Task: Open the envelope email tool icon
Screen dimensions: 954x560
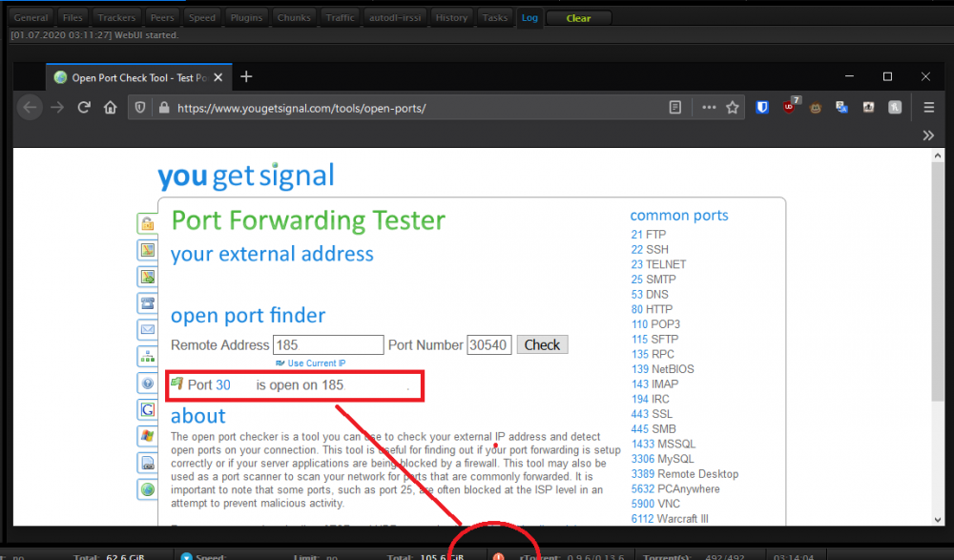Action: pos(147,330)
